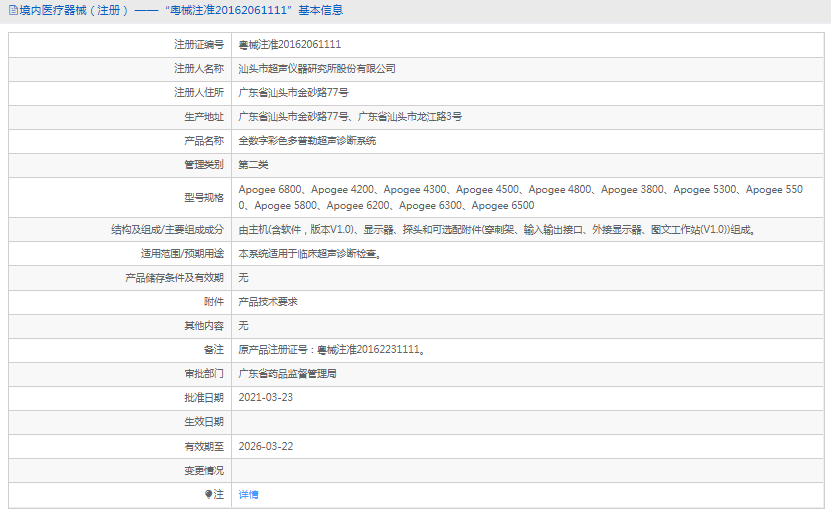The image size is (831, 515).
Task: Click the 注册人名称 row label
Action: tap(199, 69)
